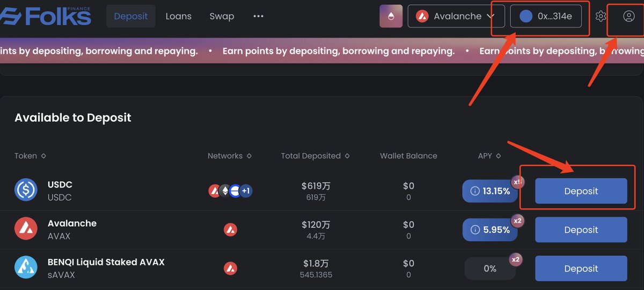644x290 pixels.
Task: Open the settings gear icon
Action: (601, 16)
